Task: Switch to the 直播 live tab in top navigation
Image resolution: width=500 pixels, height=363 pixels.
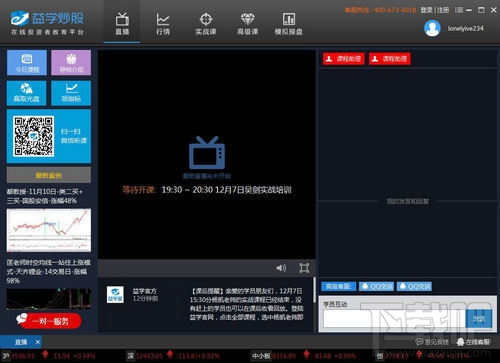Action: 122,23
